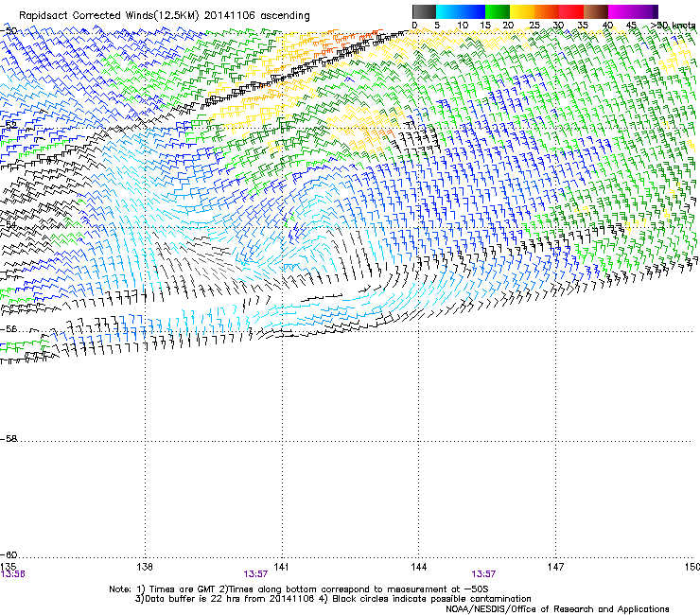Click the '147' longitude axis label
700x615 pixels.
point(555,567)
